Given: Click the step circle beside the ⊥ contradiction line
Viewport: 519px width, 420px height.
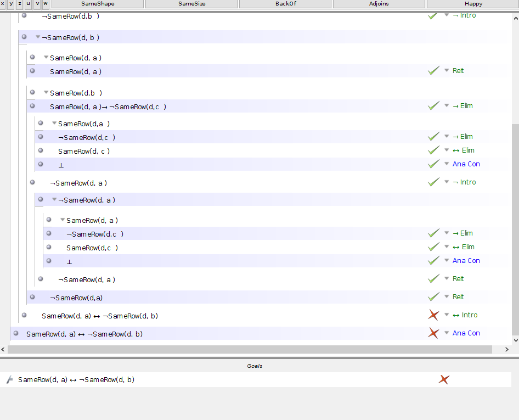Looking at the screenshot, I should tap(40, 164).
